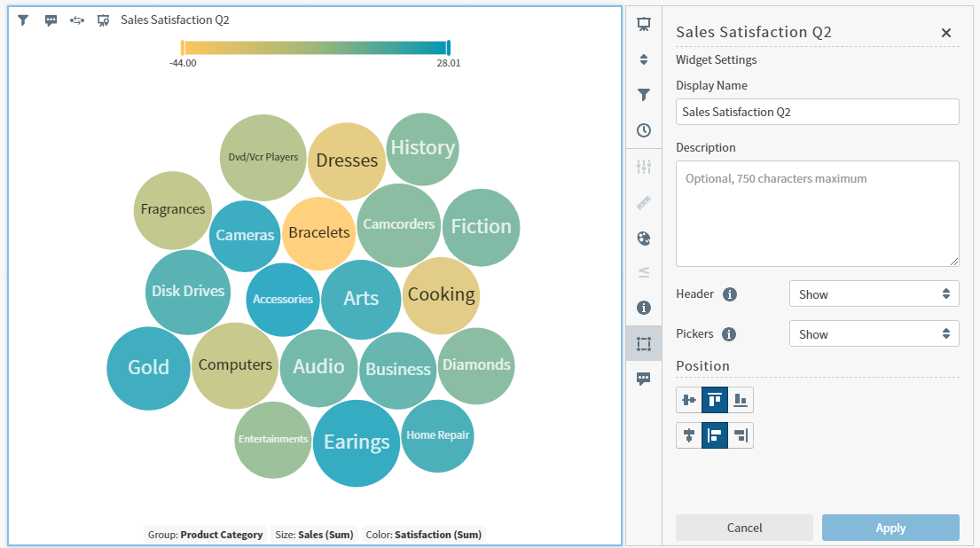
Task: Open the comments icon in sidebar
Action: click(644, 379)
